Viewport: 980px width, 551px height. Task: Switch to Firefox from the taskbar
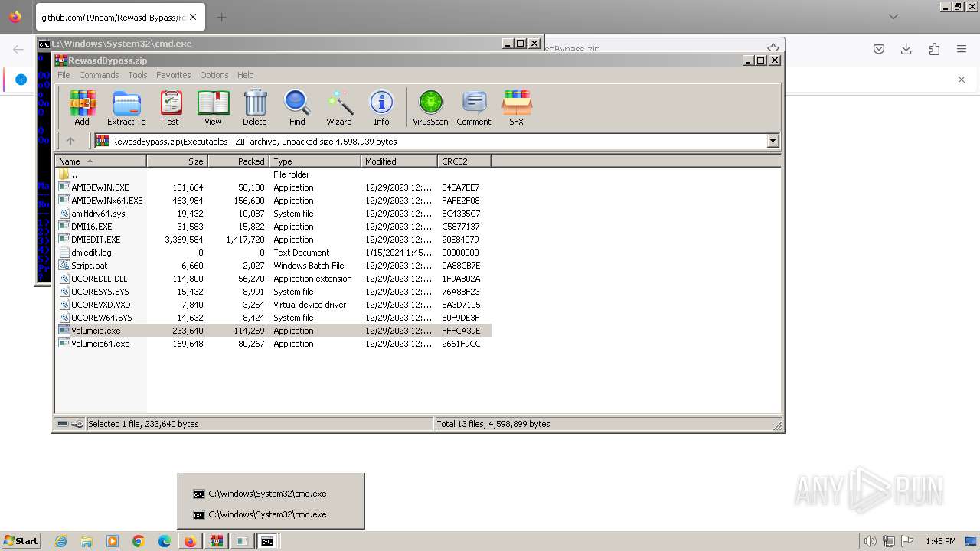click(x=190, y=541)
